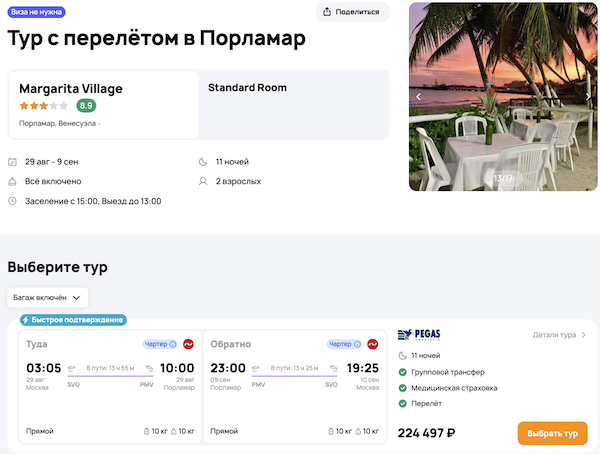This screenshot has height=454, width=600.
Task: Click the three-star hotel rating
Action: coord(43,105)
